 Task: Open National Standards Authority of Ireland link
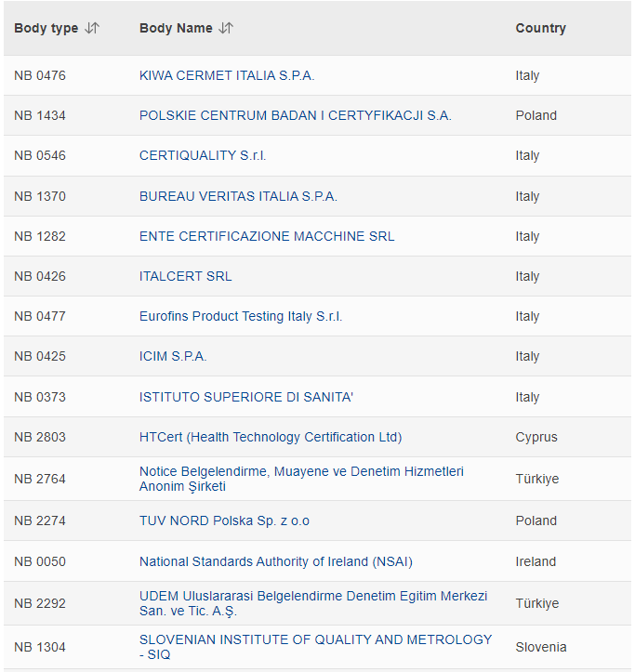(x=276, y=561)
